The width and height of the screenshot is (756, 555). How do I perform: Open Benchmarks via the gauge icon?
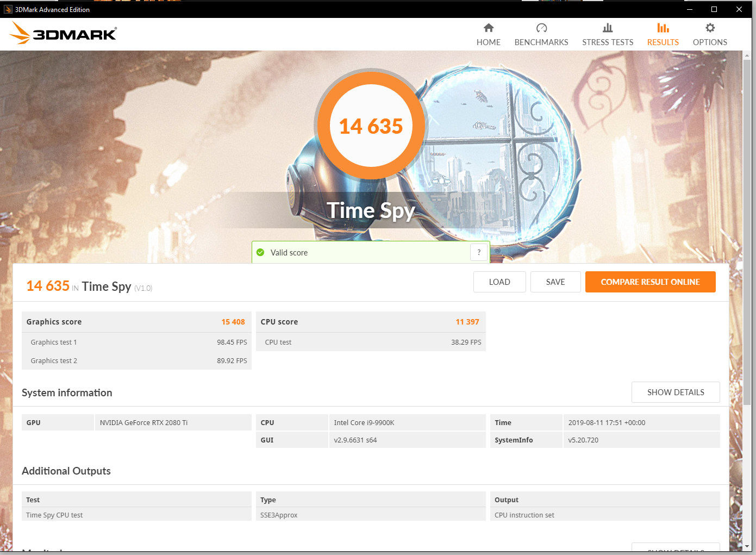pos(541,28)
